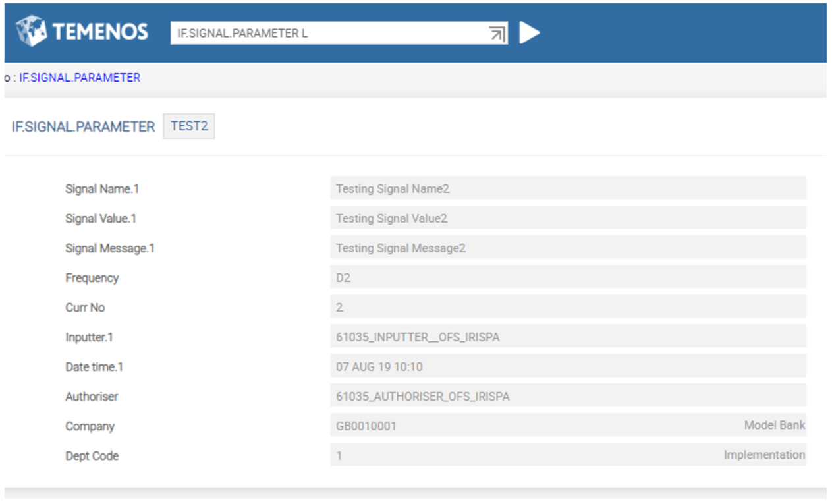Run the command with the play arrow
832x504 pixels.
(x=529, y=33)
